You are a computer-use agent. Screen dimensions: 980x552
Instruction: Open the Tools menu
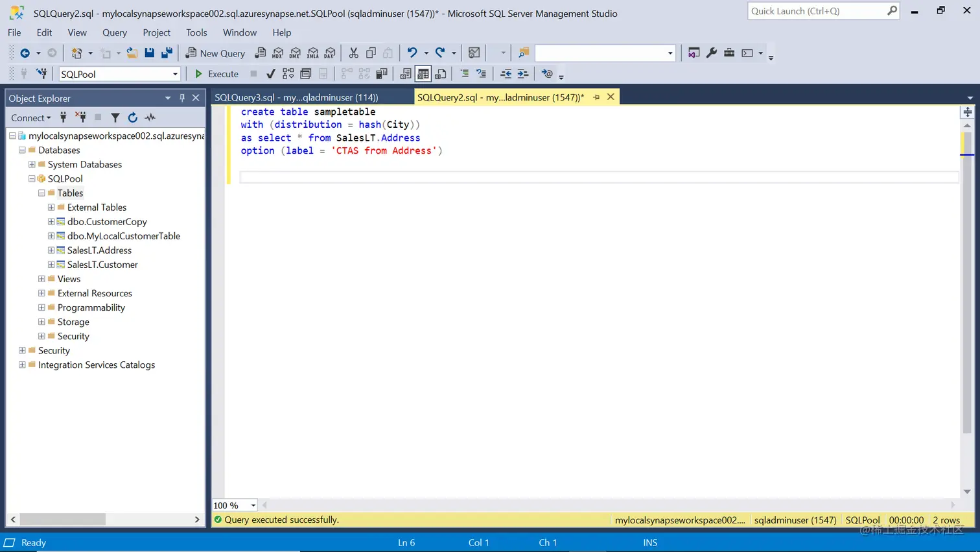coord(196,32)
